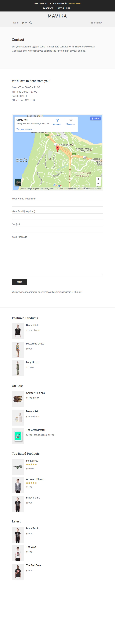Viewport: 115px width, 644px height.
Task: Click the Google sign-in button on map
Action: (x=95, y=119)
